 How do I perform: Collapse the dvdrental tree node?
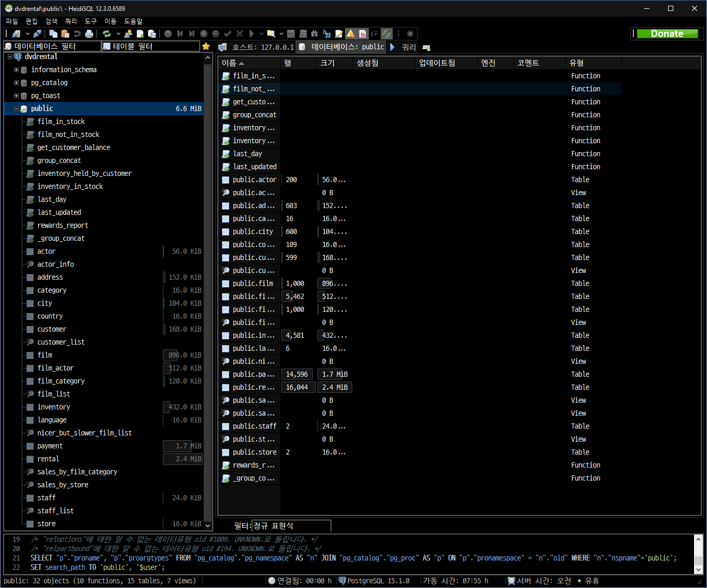pos(9,57)
